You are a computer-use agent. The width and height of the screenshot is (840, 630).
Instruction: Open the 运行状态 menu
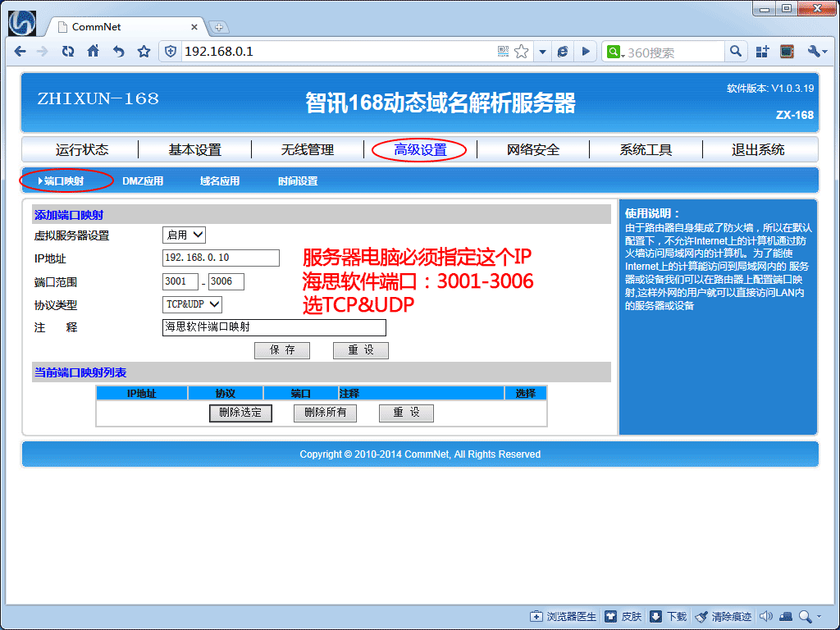(x=82, y=149)
